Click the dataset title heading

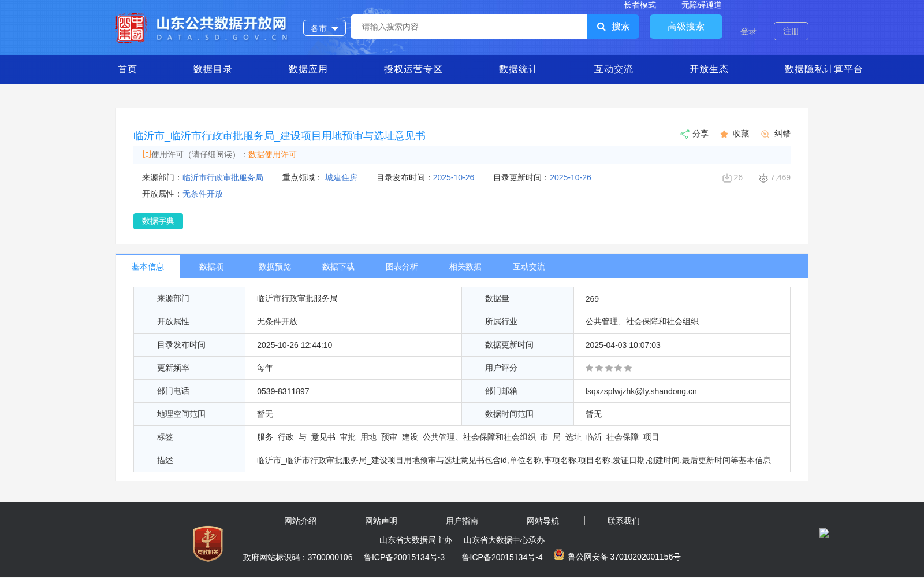tap(280, 136)
